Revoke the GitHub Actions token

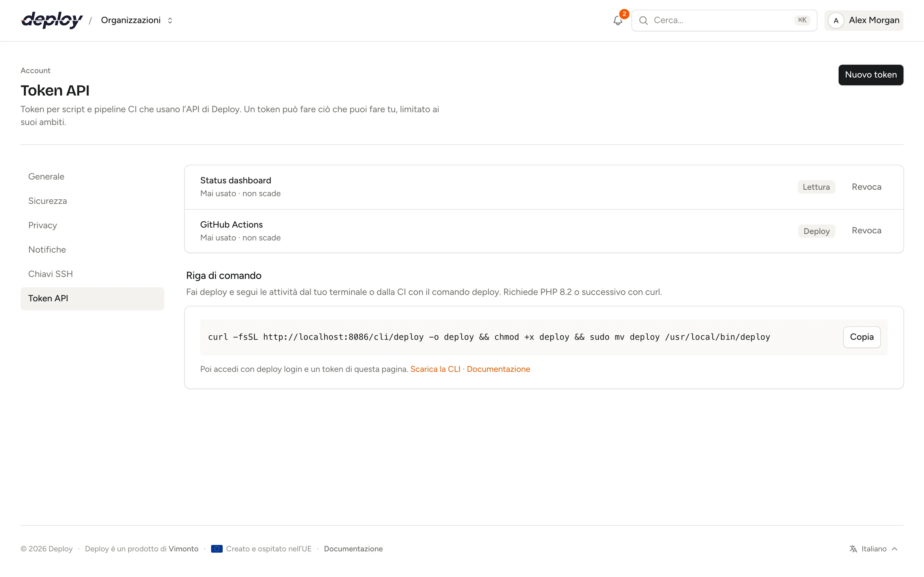click(866, 230)
